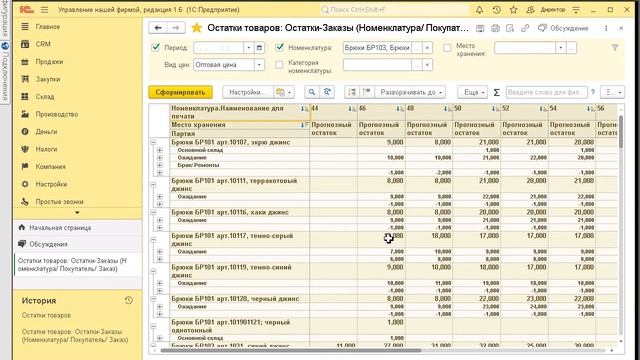Click the filter word input field
Image resolution: width=640 pixels, height=360 pixels.
pyautogui.click(x=547, y=92)
